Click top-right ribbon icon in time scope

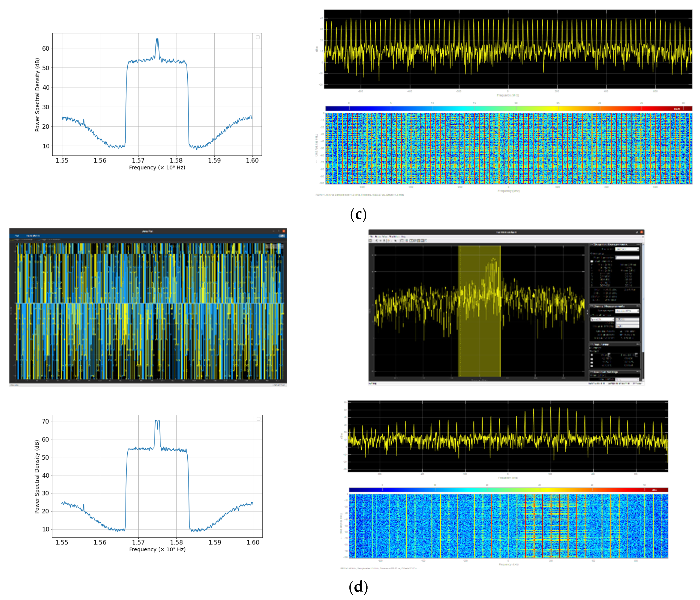(281, 236)
